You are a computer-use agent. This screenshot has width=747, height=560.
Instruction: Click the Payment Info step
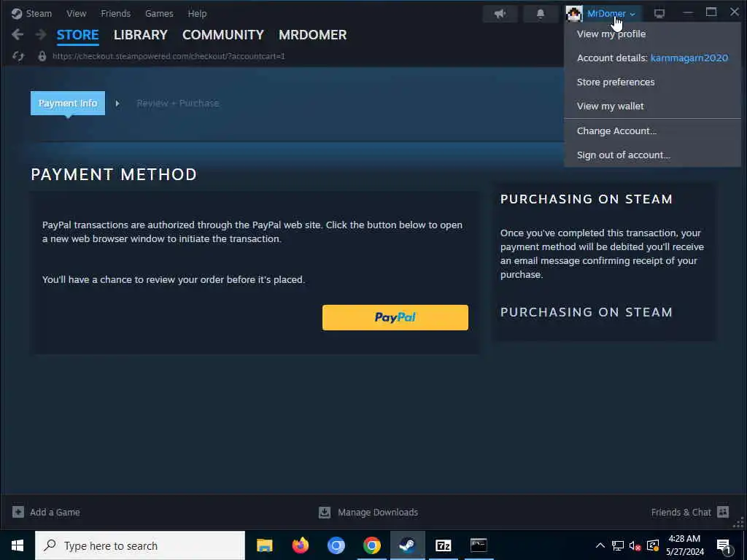tap(68, 103)
